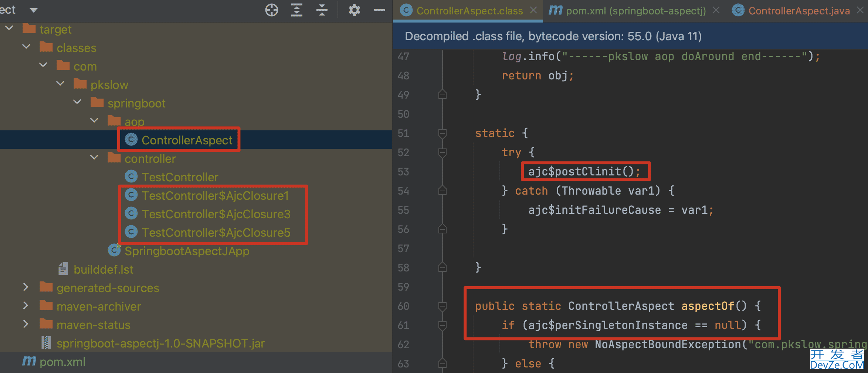Collapse the com folder chevron
This screenshot has width=868, height=373.
pos(43,65)
